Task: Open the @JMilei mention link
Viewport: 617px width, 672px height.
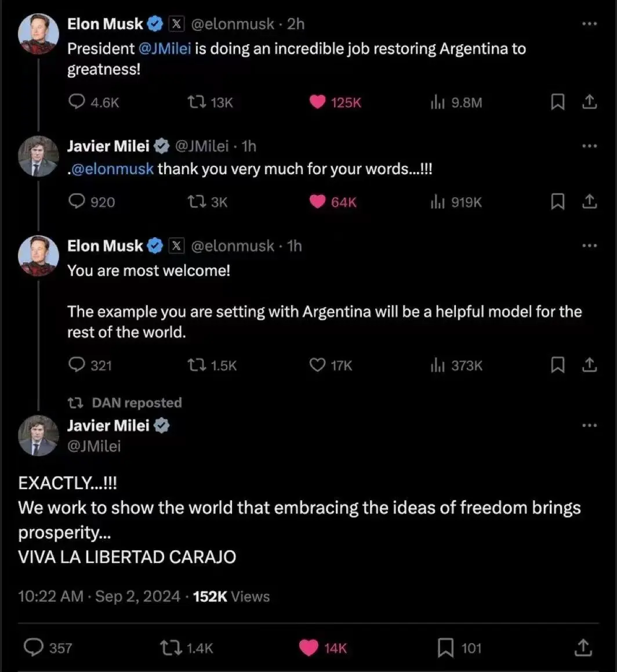Action: (165, 49)
